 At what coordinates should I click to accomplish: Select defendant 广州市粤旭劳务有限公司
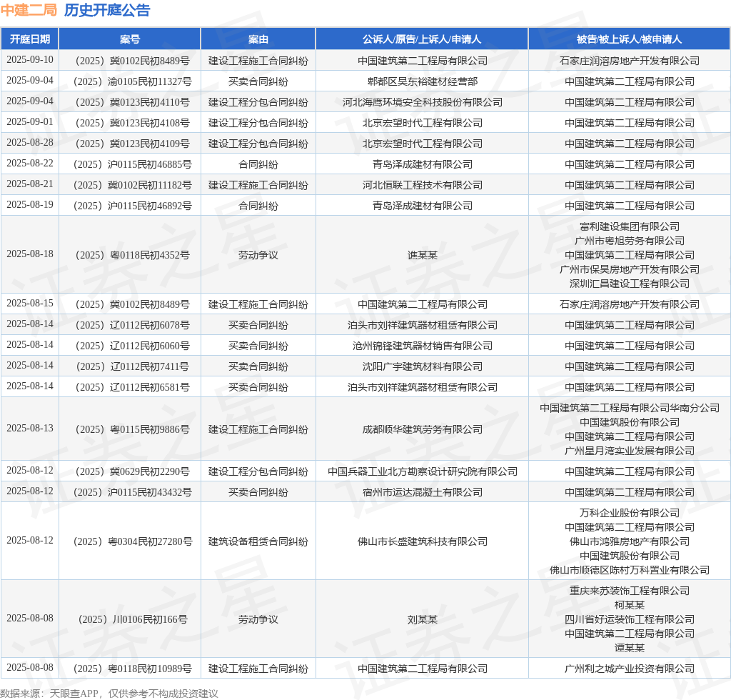[630, 241]
